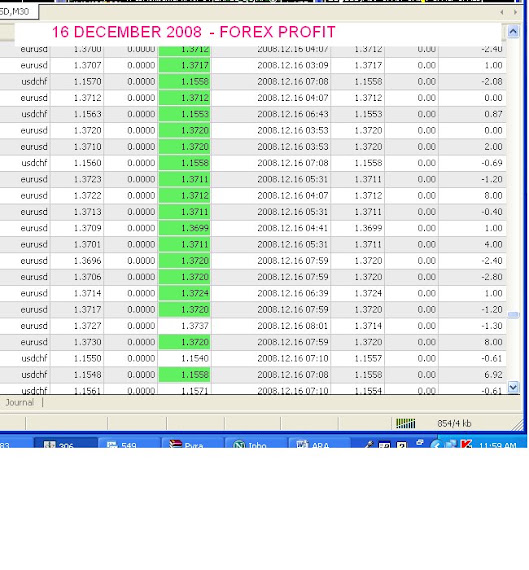Switch to the 'Pyra' taskbar window
529x570 pixels.
click(192, 443)
